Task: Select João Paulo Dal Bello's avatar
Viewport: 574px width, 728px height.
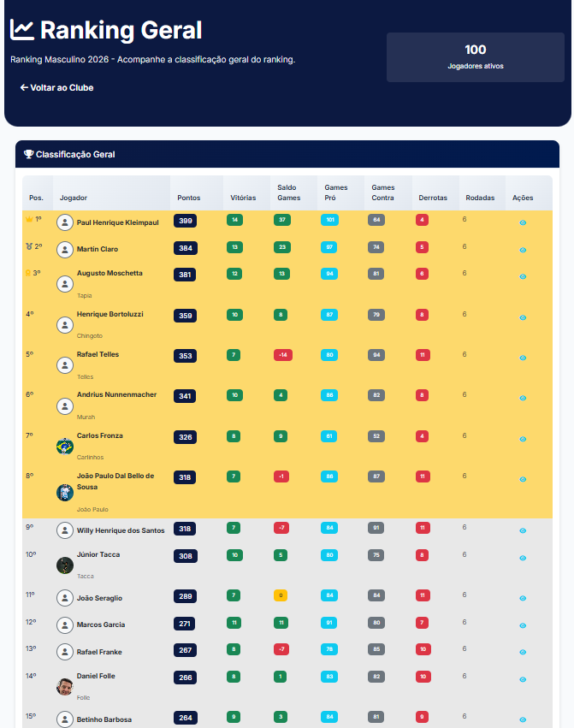Action: [x=64, y=493]
